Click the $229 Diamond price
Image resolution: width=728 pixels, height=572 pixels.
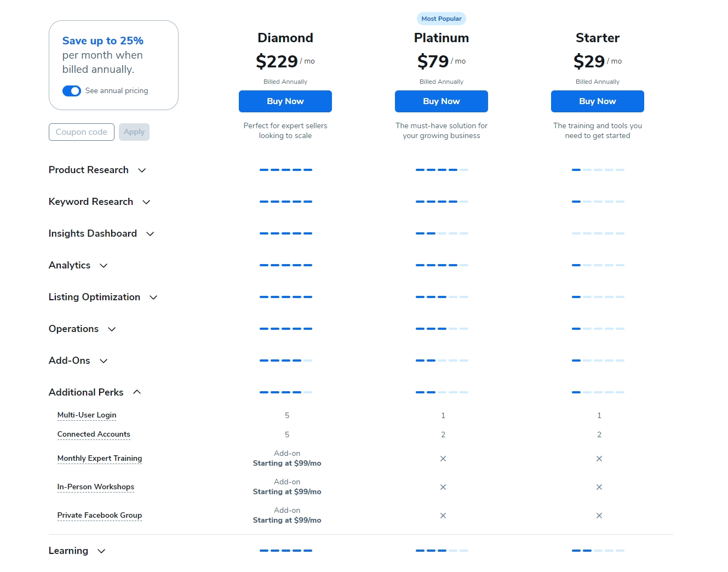277,61
